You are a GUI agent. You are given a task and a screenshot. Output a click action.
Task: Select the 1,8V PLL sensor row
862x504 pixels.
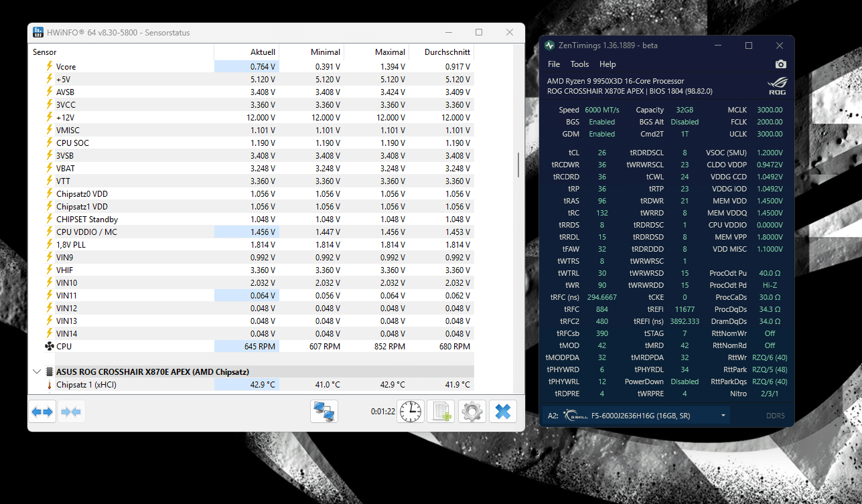(252, 244)
